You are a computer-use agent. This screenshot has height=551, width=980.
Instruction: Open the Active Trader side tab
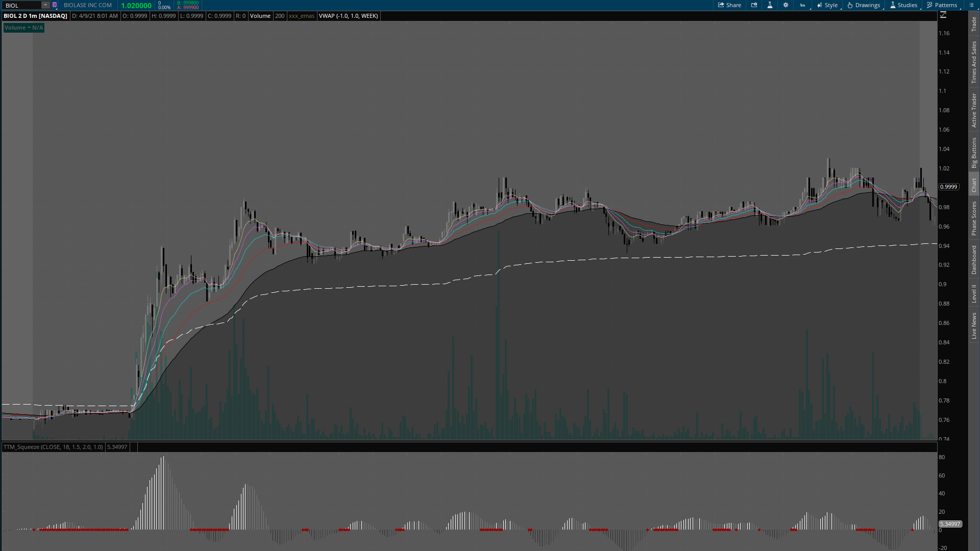[x=974, y=110]
